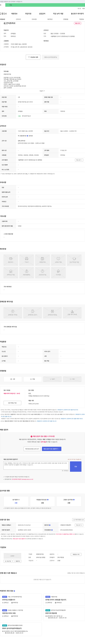Select the 차량유지비 benefit icon
This screenshot has width=85, height=644.
click(42, 260)
